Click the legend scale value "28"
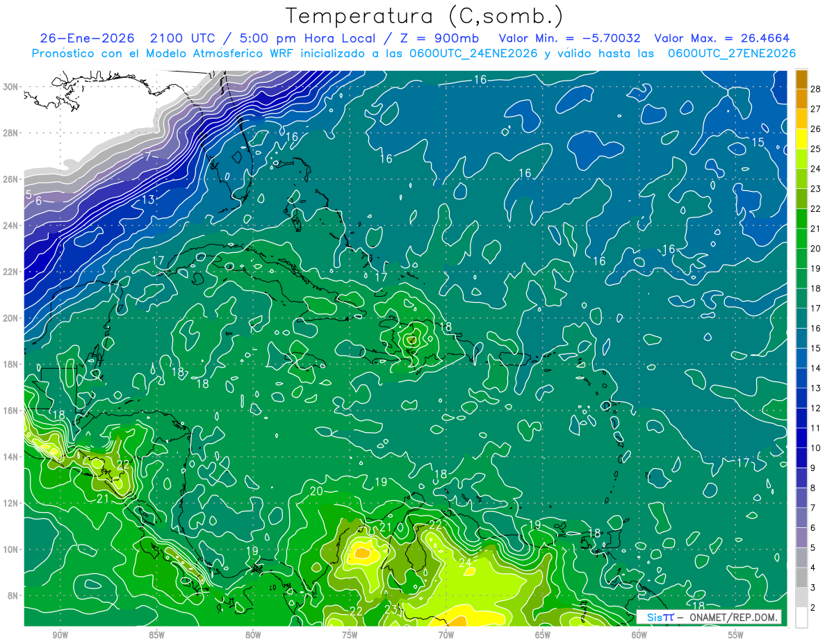834x644 pixels. pyautogui.click(x=816, y=89)
